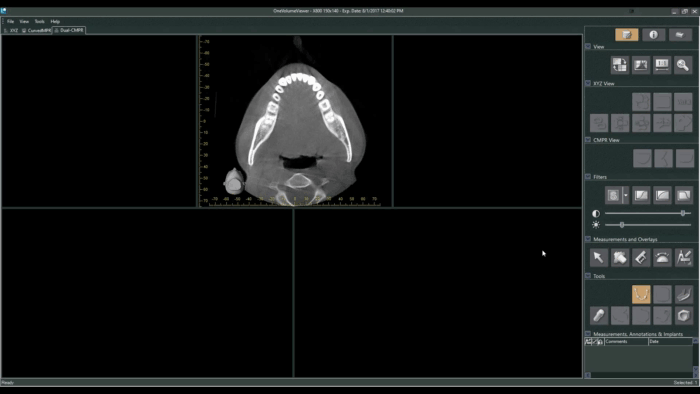Click the first greyed icon in XYZ View's top row
Viewport: 700px width, 394px height.
[641, 102]
